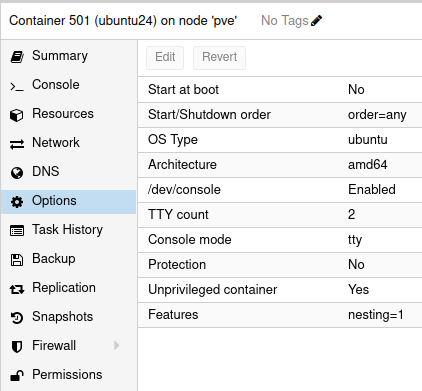
Task: Click the Firewall shield icon
Action: (x=17, y=347)
